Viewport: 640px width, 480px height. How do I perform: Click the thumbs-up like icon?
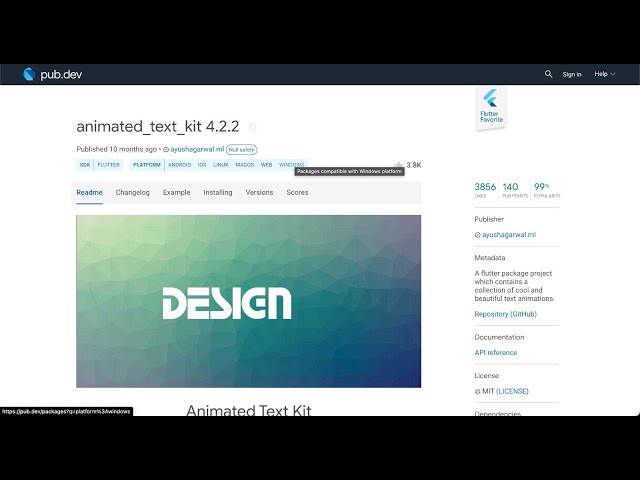click(x=399, y=165)
